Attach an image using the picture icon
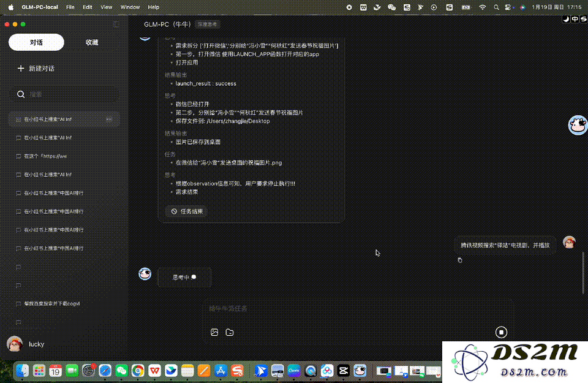 click(x=214, y=332)
